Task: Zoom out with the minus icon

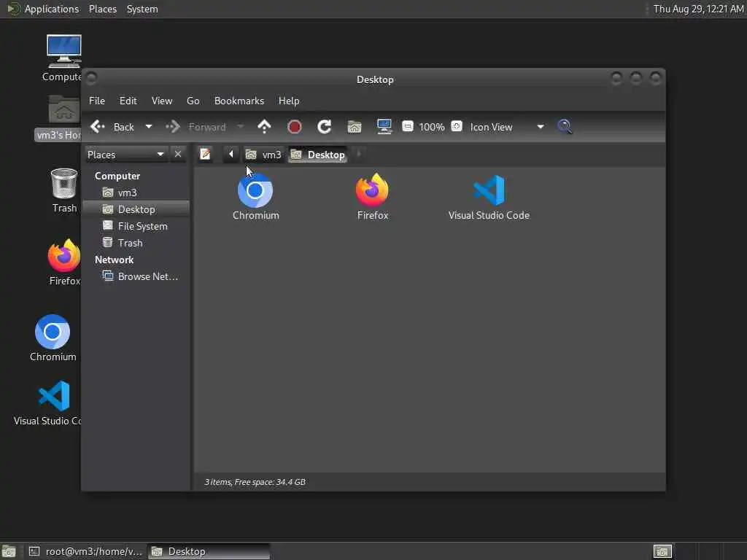Action: click(x=407, y=126)
